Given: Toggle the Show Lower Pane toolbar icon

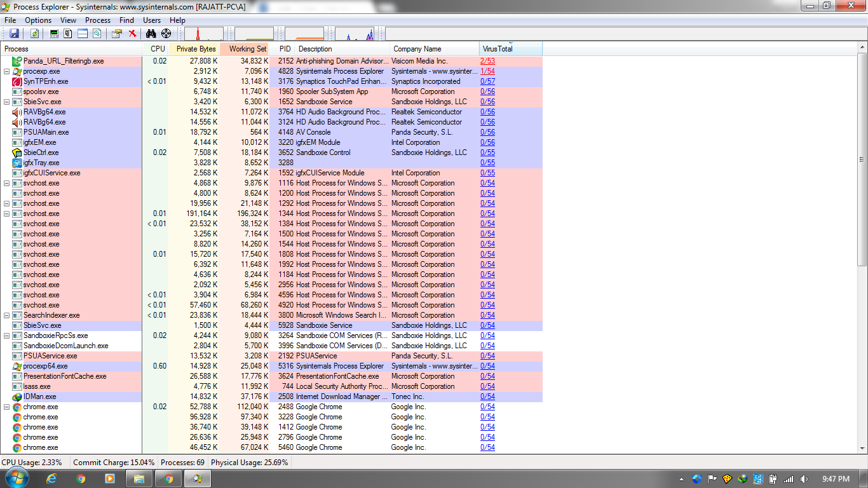Looking at the screenshot, I should tap(83, 34).
